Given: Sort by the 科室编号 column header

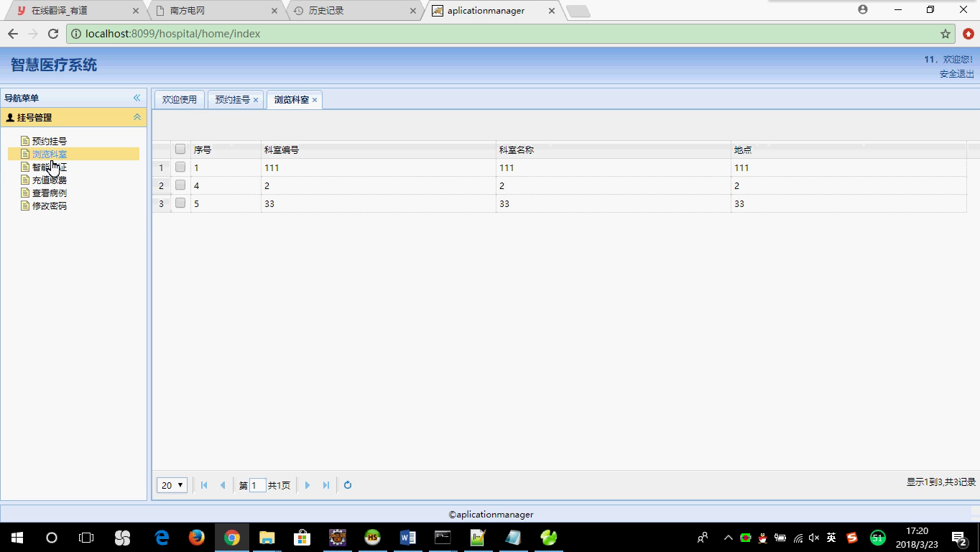Looking at the screenshot, I should tap(378, 149).
